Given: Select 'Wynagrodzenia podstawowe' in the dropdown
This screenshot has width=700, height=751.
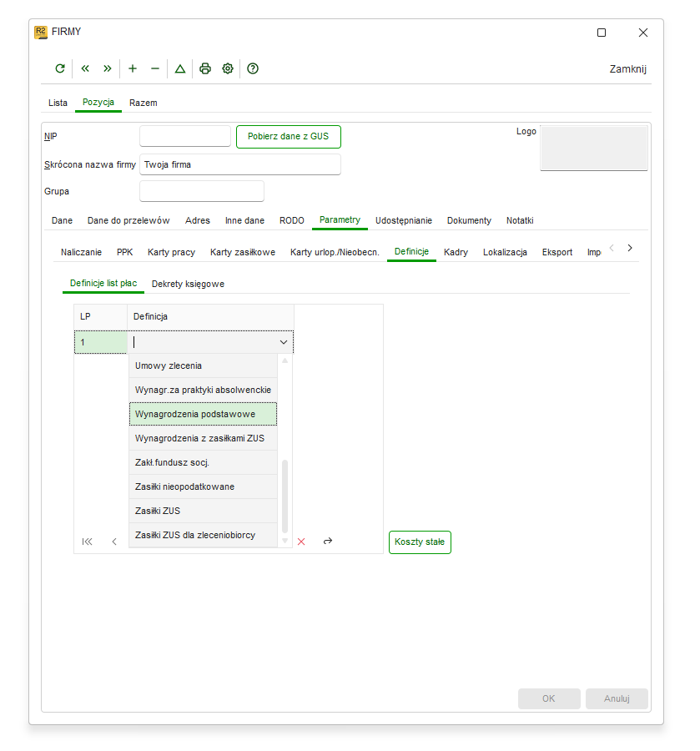Looking at the screenshot, I should (x=203, y=414).
